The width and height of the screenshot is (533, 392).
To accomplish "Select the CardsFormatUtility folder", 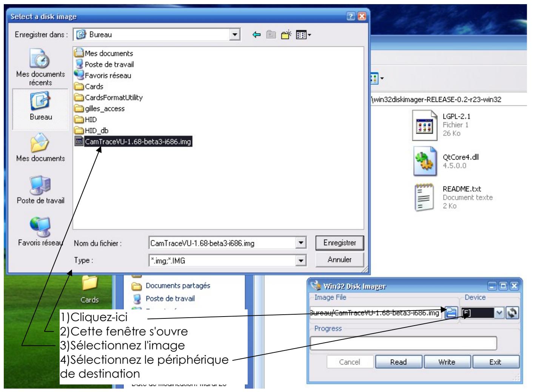I will [109, 97].
